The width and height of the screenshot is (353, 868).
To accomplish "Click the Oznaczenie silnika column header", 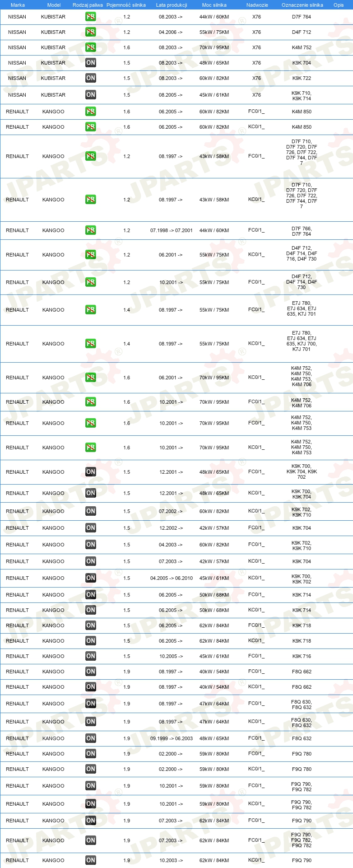I will 302,5.
